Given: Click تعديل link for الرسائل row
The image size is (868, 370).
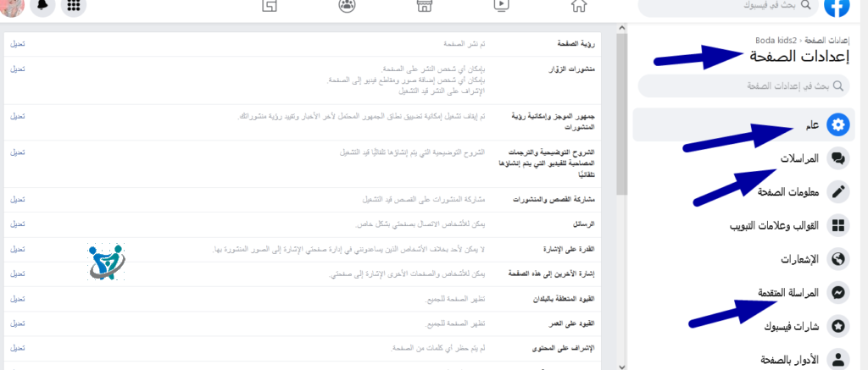Looking at the screenshot, I should (17, 224).
